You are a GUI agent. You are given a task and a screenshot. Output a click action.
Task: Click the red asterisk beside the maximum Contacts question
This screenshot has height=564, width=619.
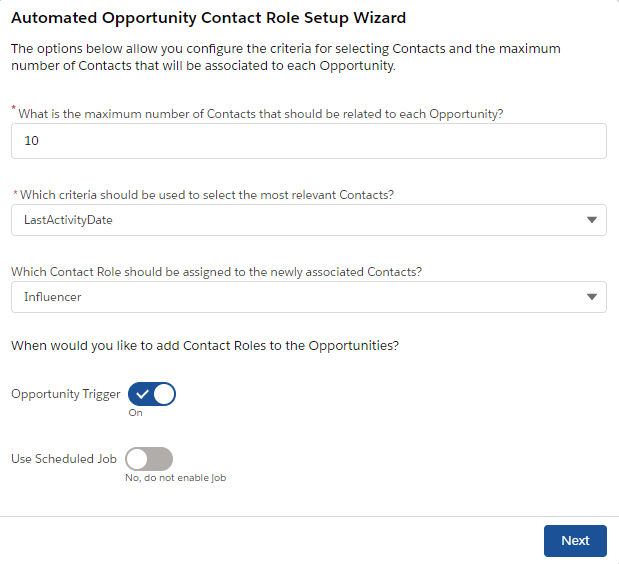point(14,107)
